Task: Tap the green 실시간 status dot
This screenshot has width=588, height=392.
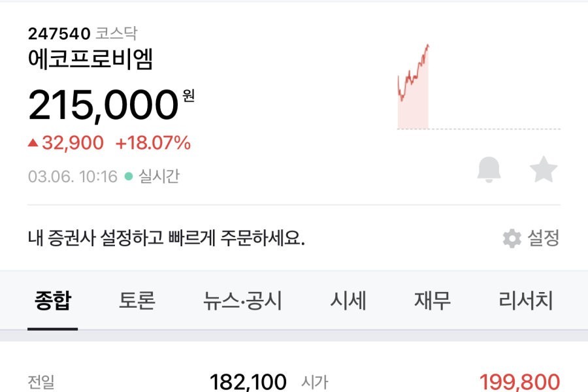Action: (128, 176)
